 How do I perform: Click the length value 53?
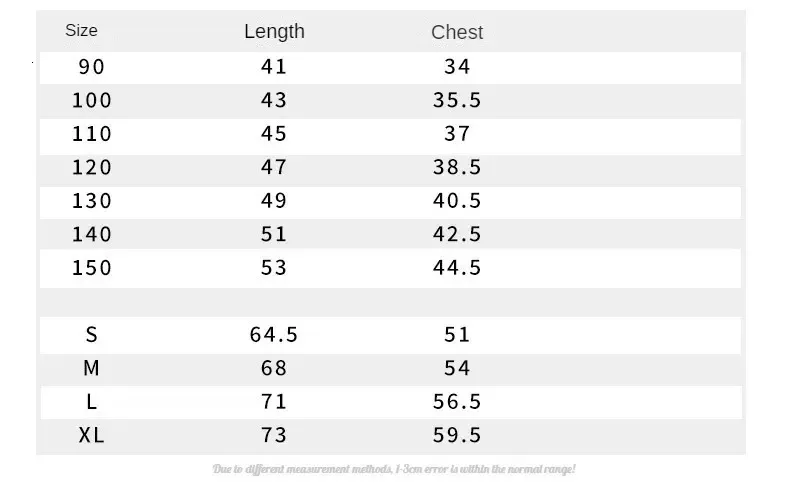click(274, 268)
